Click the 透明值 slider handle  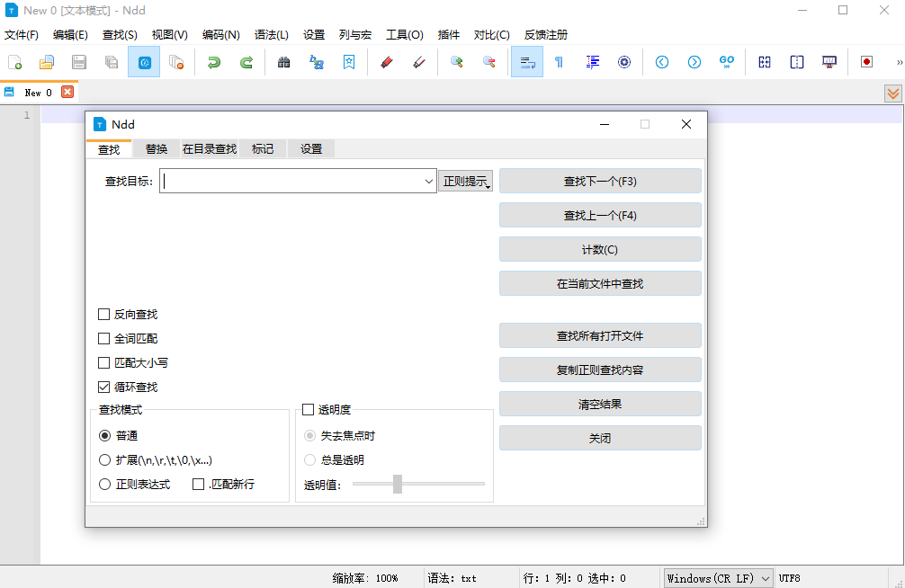[397, 484]
